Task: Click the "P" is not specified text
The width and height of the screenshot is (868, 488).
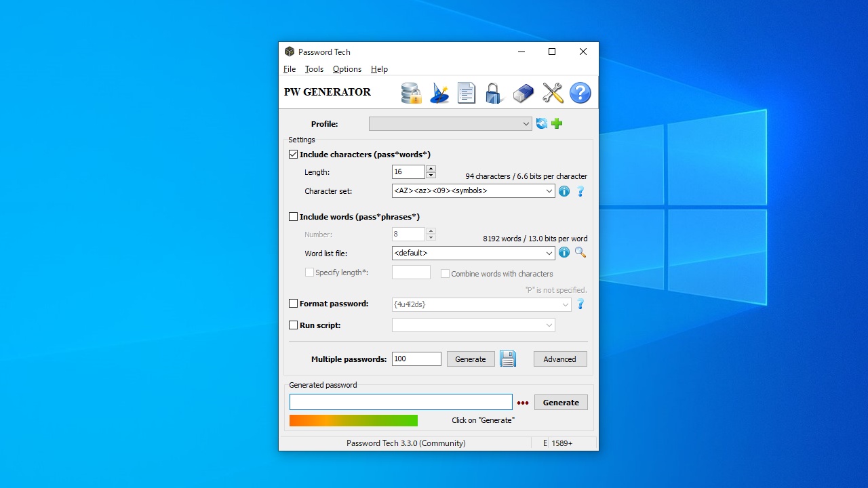Action: (x=556, y=290)
